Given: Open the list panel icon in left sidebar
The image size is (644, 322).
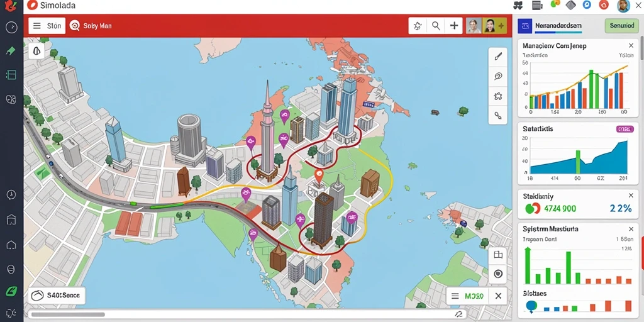Looking at the screenshot, I should tap(11, 75).
